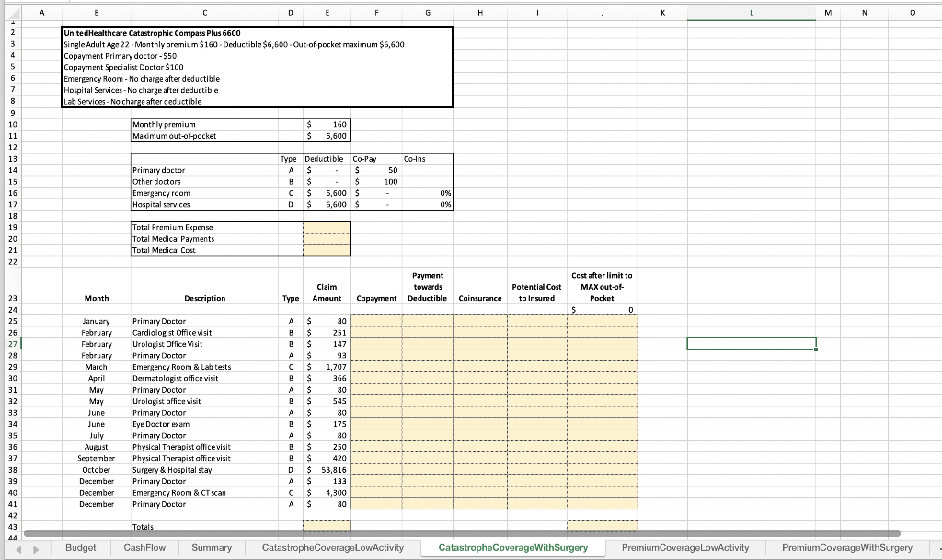Click the active cell L27
942x560 pixels.
pyautogui.click(x=751, y=343)
